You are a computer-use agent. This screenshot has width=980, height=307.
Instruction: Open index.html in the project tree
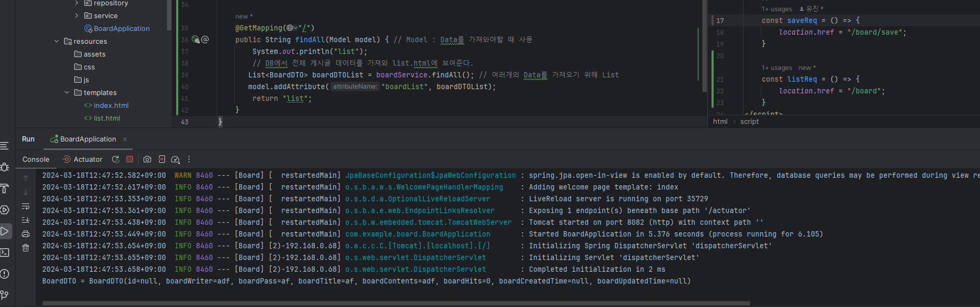(x=106, y=105)
